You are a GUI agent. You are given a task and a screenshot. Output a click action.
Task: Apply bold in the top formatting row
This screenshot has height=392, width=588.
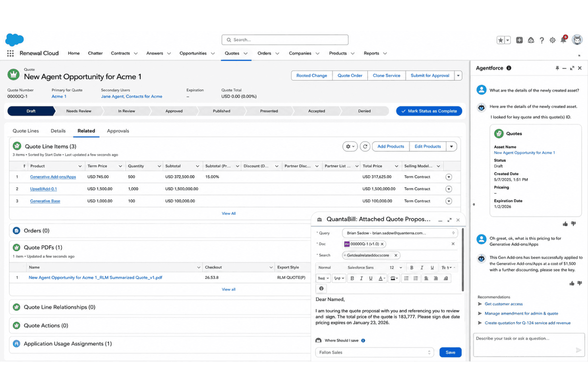coord(412,268)
